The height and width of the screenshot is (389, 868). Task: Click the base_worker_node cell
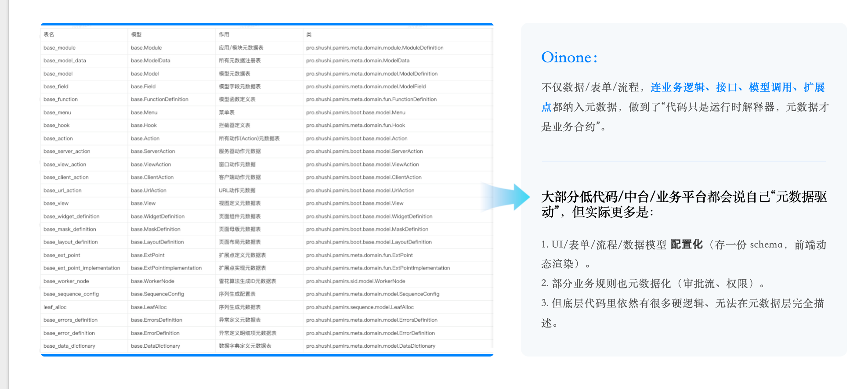coord(66,281)
